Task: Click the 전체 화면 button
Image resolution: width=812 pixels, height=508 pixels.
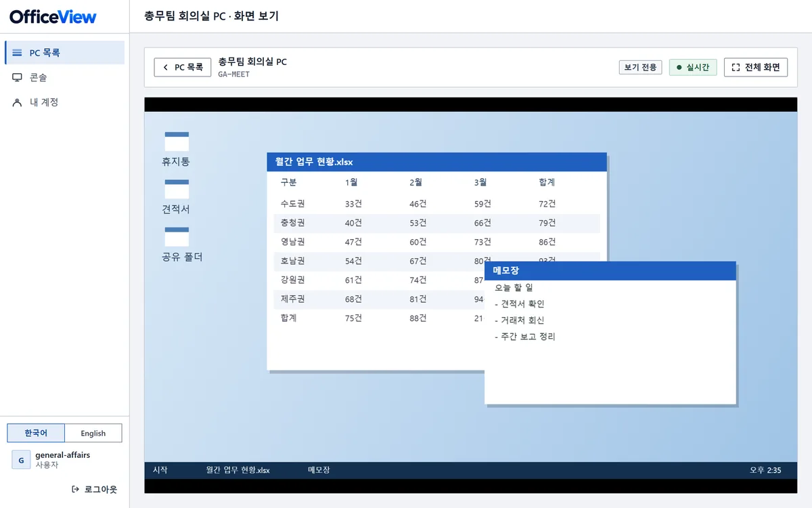Action: coord(756,68)
